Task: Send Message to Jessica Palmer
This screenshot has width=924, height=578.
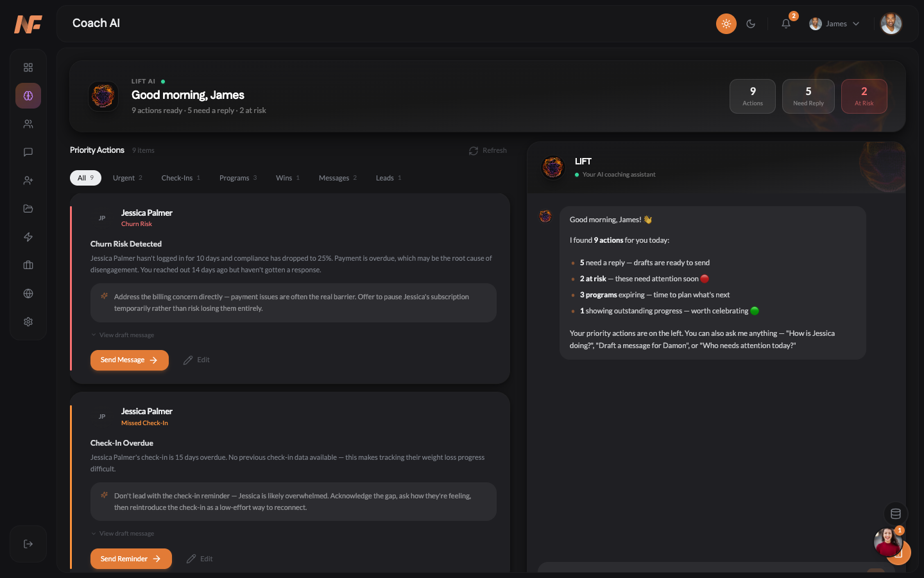Action: click(x=129, y=360)
